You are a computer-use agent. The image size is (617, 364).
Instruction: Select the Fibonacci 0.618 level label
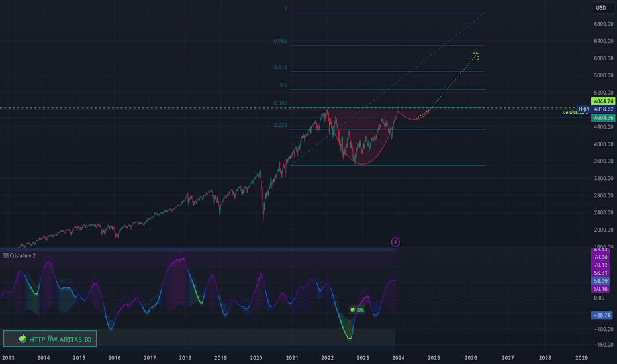coord(281,68)
